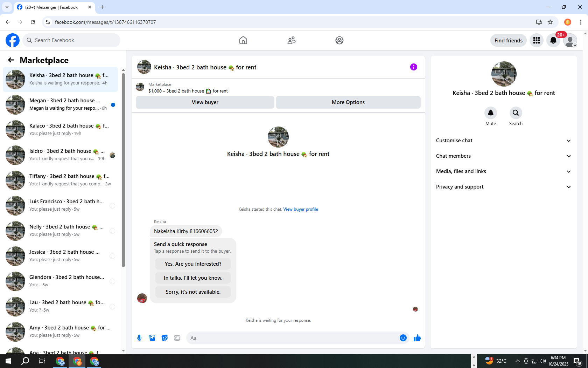The image size is (588, 368).
Task: Choose a sticker from the sticker icon
Action: (164, 338)
